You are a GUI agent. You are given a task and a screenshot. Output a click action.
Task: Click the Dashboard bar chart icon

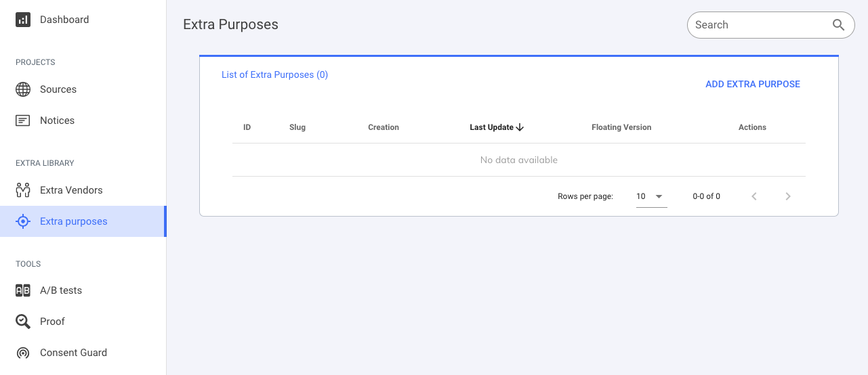point(23,20)
